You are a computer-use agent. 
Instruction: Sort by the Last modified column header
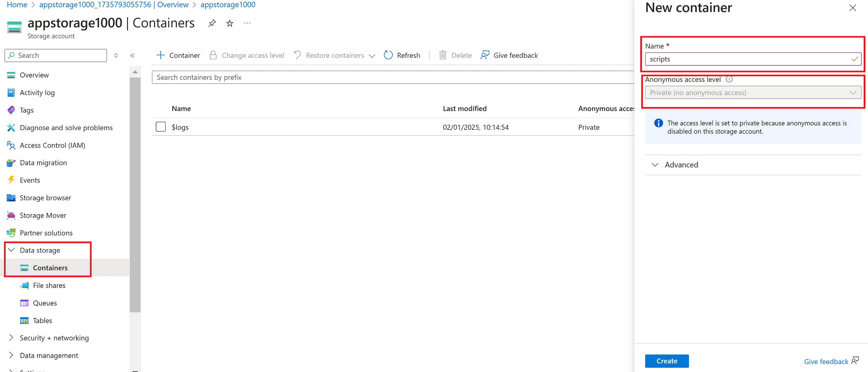coord(465,108)
